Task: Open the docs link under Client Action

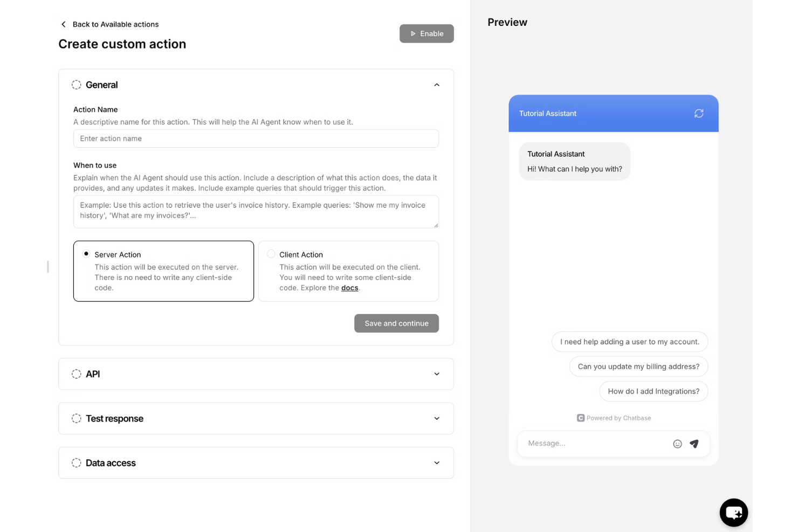Action: click(x=349, y=287)
